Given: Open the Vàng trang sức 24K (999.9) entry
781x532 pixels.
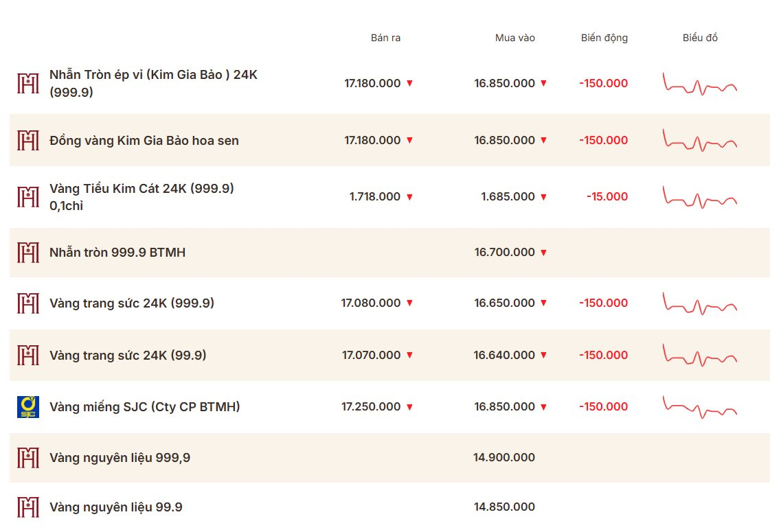Looking at the screenshot, I should click(132, 303).
